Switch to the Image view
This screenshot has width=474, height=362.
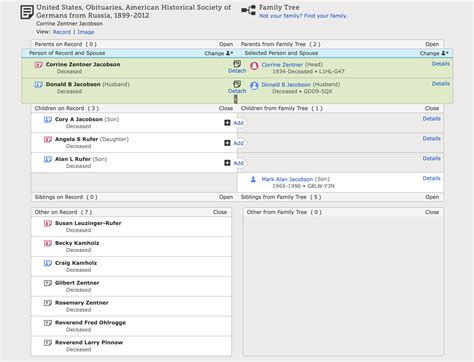click(86, 32)
